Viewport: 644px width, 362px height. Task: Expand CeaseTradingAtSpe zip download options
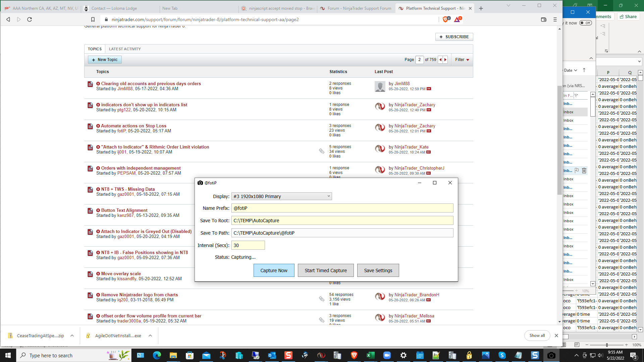[x=72, y=336]
